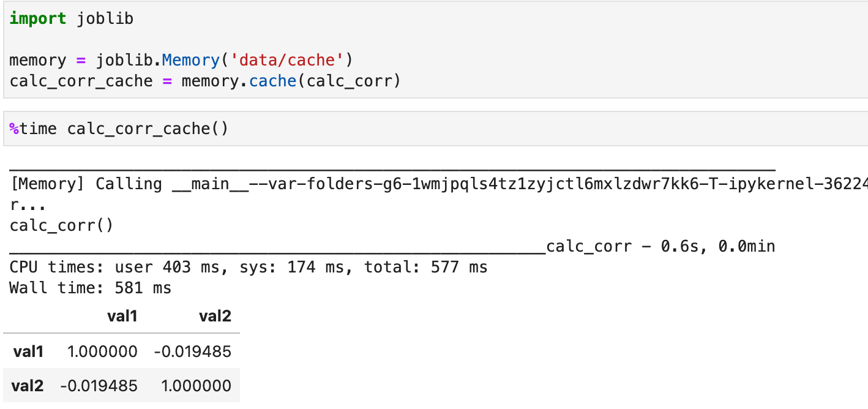Click the val1 column header
The width and height of the screenshot is (868, 409).
122,316
